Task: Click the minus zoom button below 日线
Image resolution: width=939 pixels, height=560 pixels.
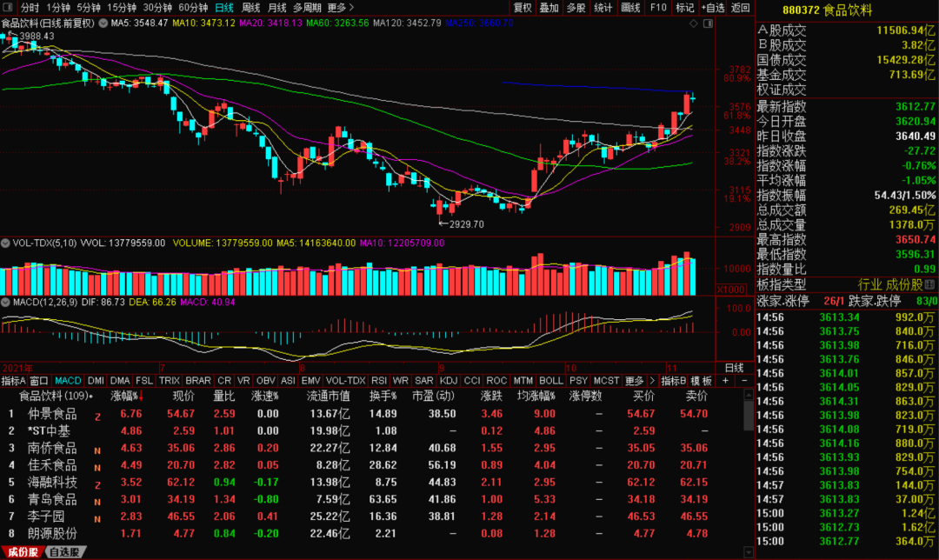Action: coord(745,381)
